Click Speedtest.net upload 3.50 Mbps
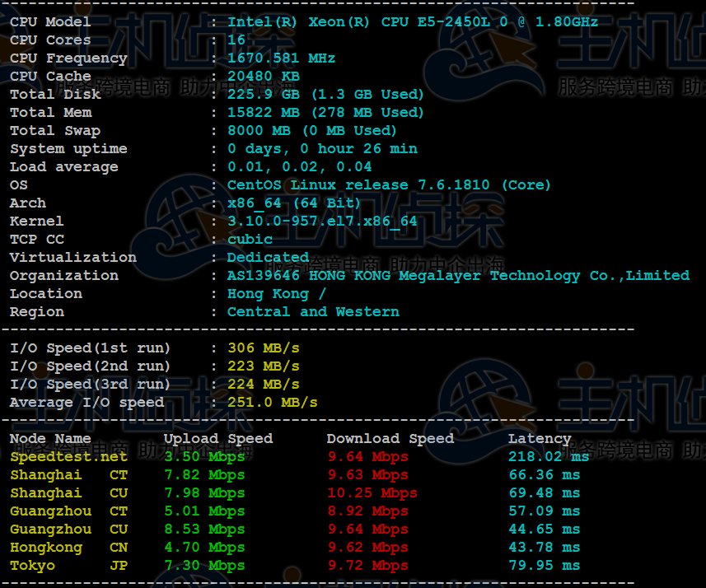Screen dimensions: 706x588 [x=204, y=456]
